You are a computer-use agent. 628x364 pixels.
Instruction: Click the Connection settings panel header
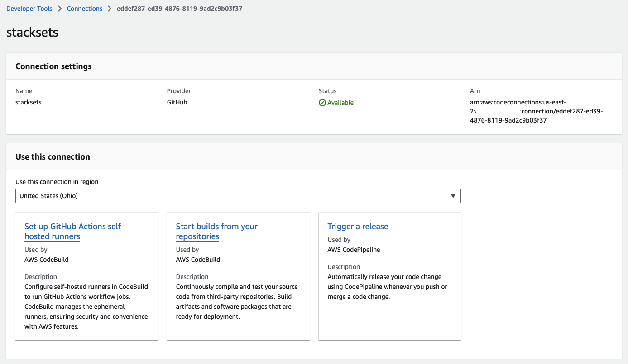(53, 66)
